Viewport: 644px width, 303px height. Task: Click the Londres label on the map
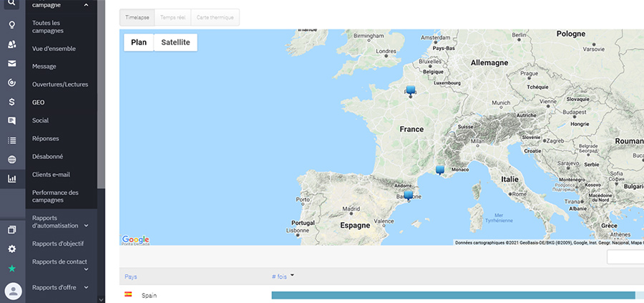tap(386, 52)
